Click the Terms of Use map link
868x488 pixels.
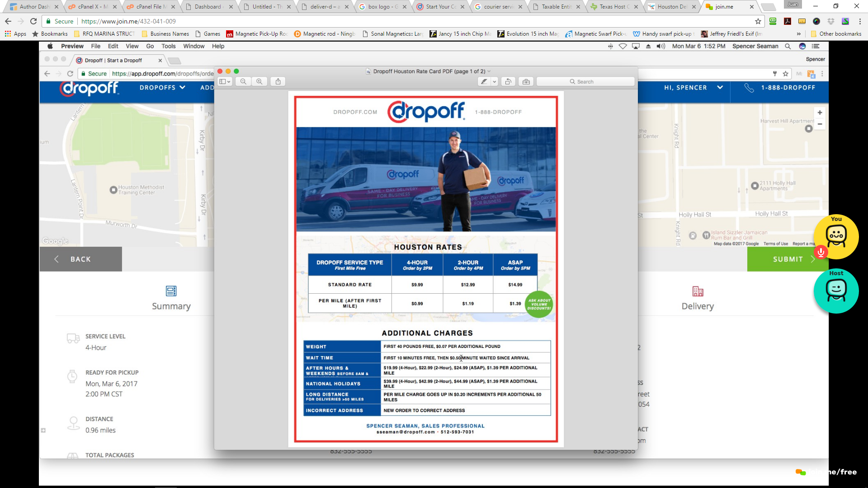[x=776, y=244]
